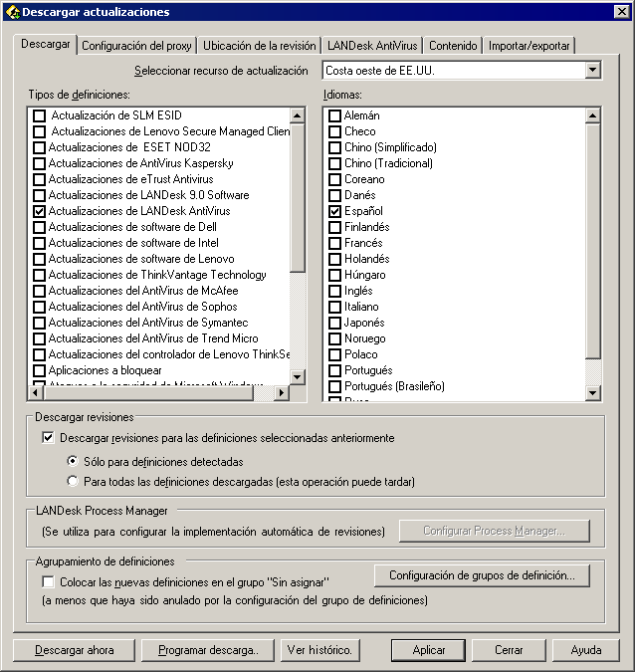
Task: Check the Francés language
Action: pyautogui.click(x=334, y=243)
